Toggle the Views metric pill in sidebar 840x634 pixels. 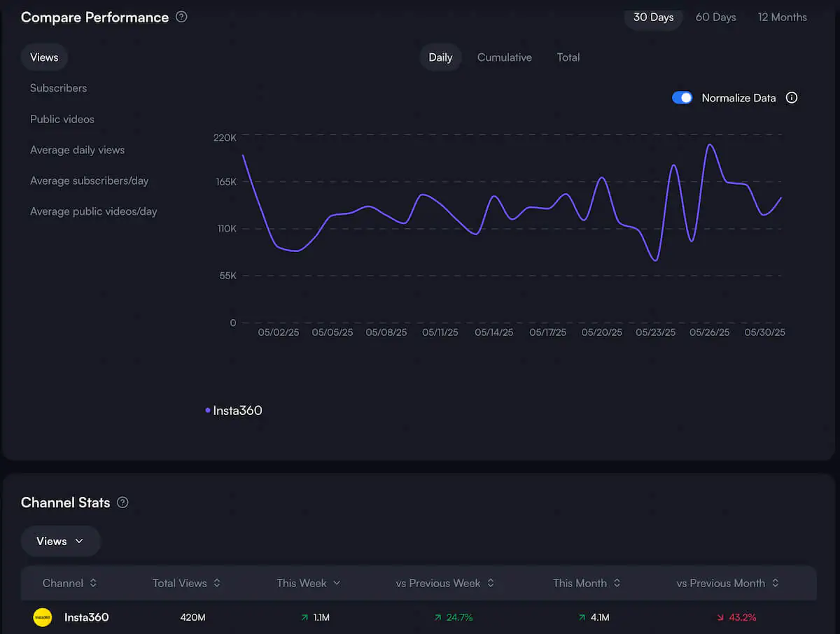click(44, 57)
